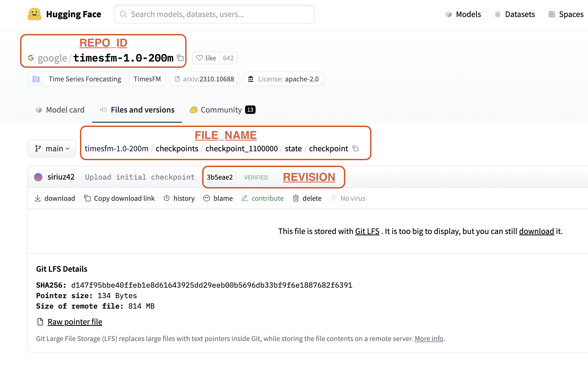Open the Raw pointer file link

coord(75,322)
